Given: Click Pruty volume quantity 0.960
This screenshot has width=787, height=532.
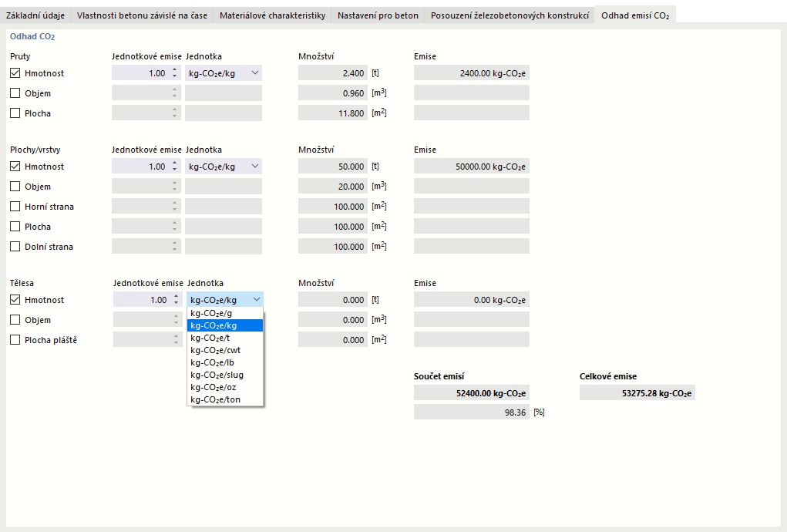Looking at the screenshot, I should point(333,93).
